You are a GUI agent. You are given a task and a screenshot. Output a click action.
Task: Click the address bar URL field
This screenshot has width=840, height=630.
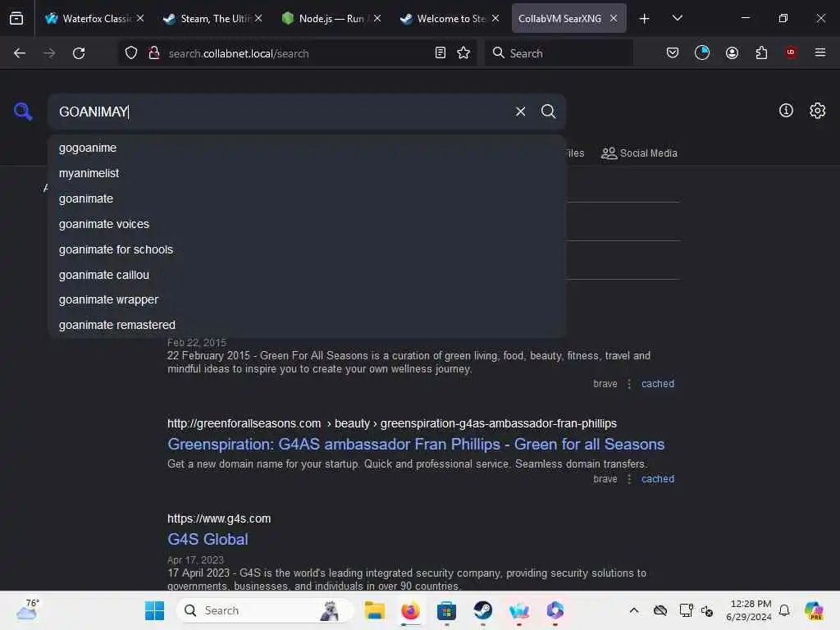[297, 53]
